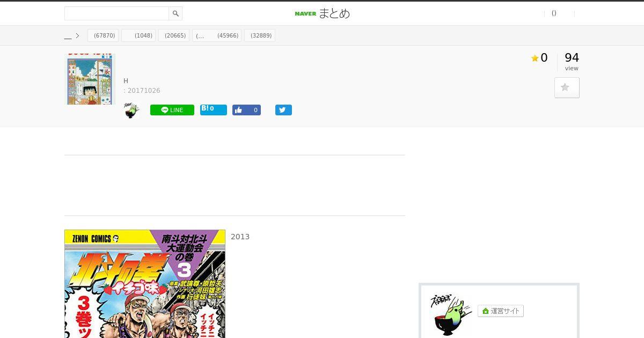This screenshot has width=644, height=338.
Task: Open the article thumbnail image
Action: pyautogui.click(x=90, y=79)
